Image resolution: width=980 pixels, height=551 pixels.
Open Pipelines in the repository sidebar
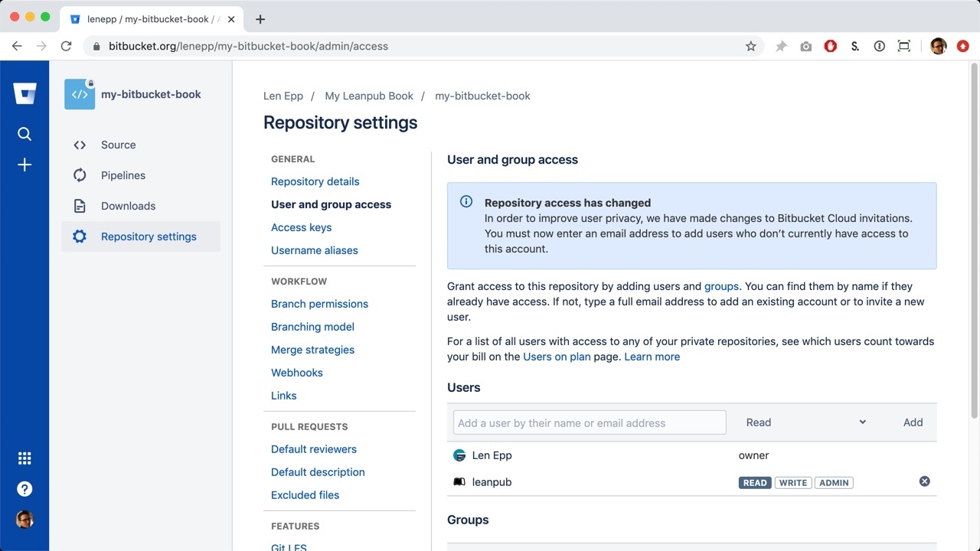(x=122, y=175)
